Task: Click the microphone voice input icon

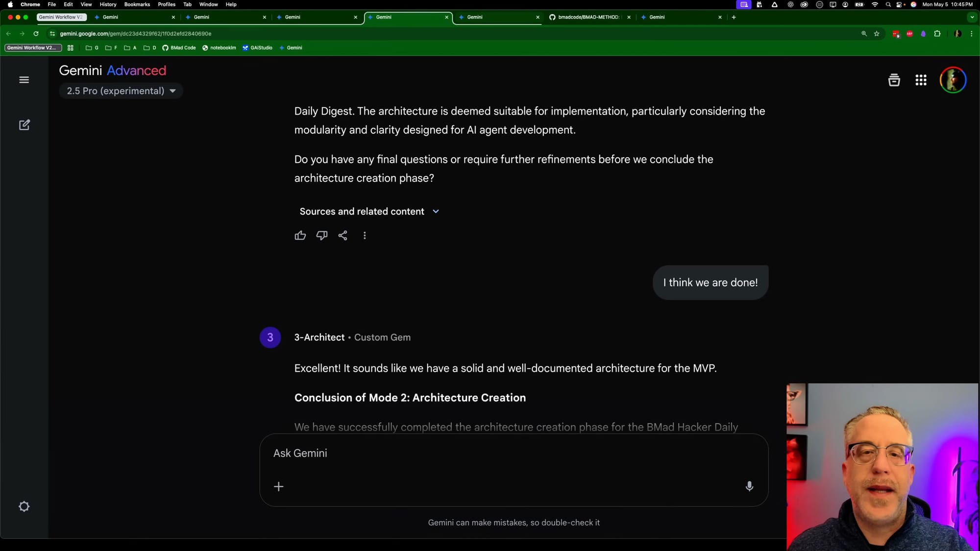Action: coord(749,486)
